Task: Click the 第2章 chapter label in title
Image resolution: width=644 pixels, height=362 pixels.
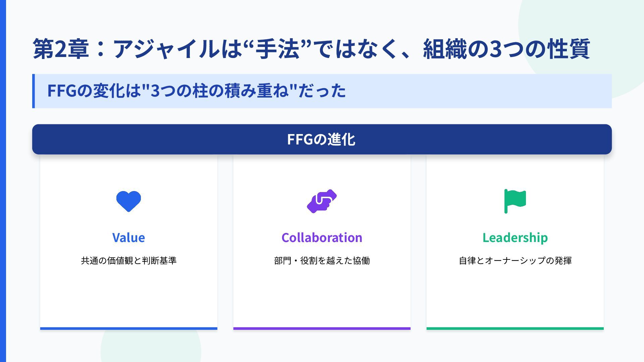Action: (61, 49)
